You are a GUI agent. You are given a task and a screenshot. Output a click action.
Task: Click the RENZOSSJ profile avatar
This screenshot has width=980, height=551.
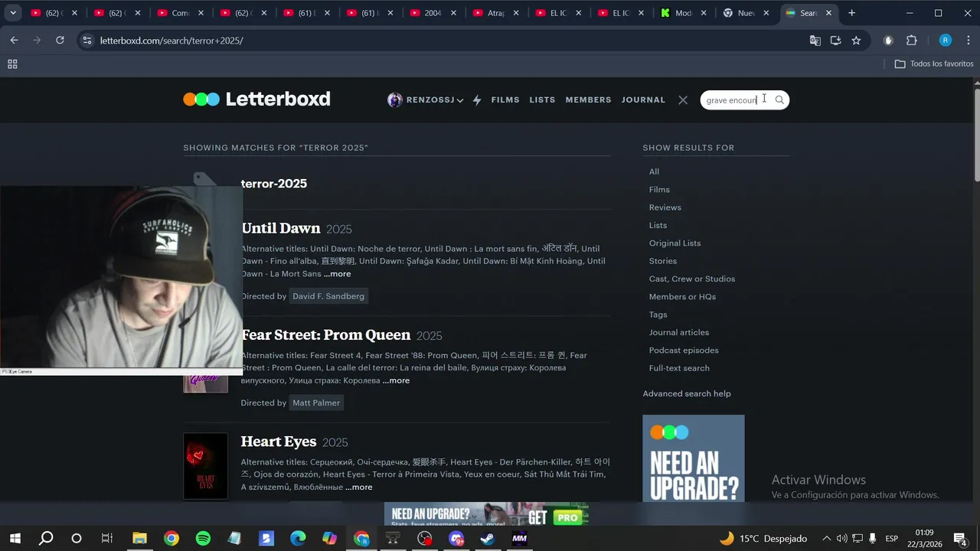[395, 100]
